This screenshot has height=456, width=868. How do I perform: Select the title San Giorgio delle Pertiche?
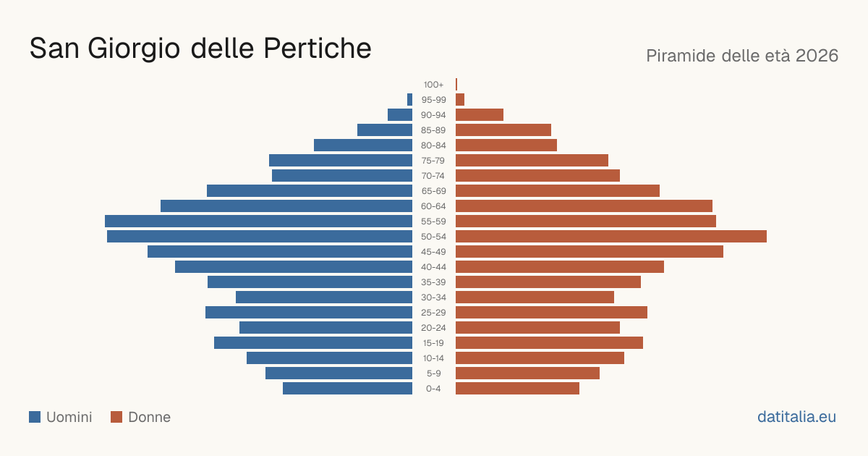click(200, 48)
